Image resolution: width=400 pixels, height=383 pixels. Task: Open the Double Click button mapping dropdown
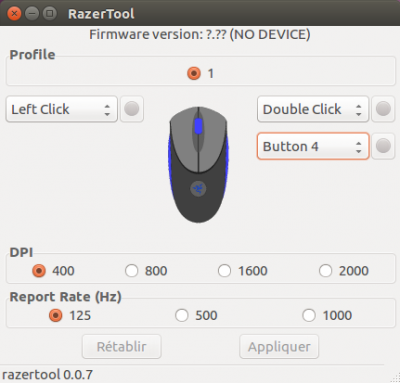click(313, 109)
